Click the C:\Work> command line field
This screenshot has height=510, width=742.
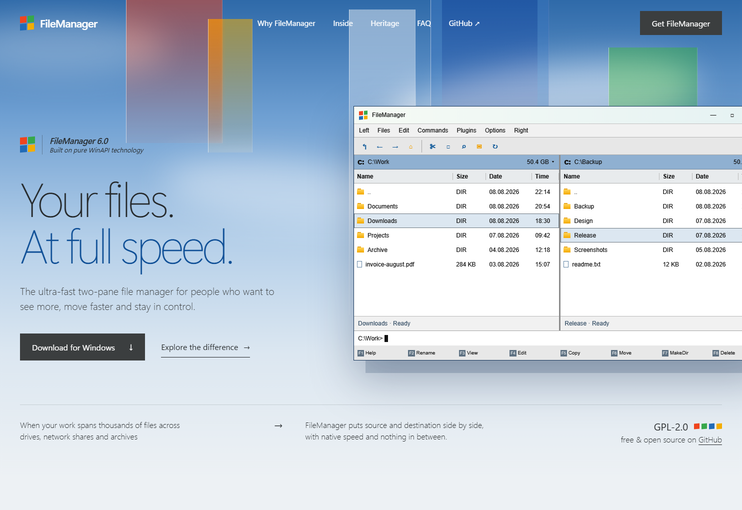coord(548,338)
